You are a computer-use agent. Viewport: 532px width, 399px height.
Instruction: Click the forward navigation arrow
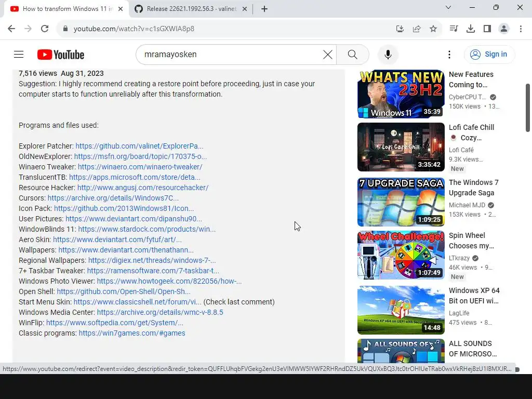click(28, 29)
